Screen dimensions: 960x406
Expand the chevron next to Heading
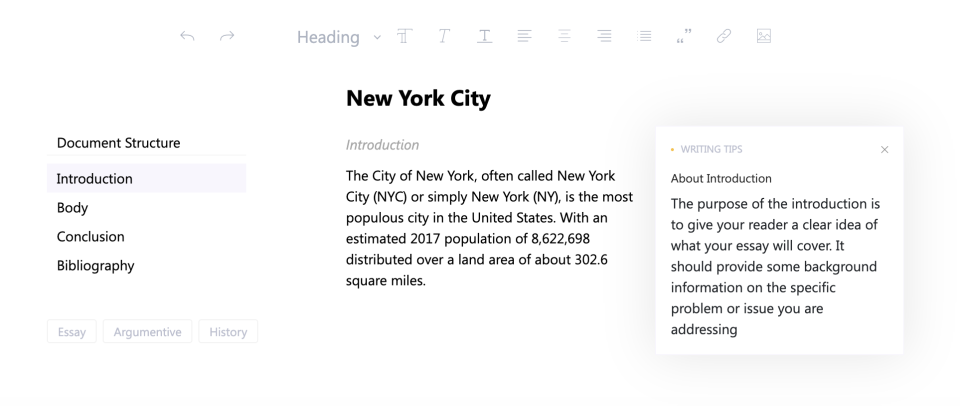point(377,37)
